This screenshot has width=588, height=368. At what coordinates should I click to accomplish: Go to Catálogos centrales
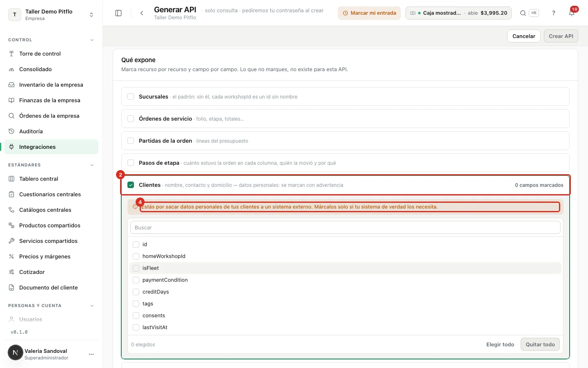(x=51, y=210)
